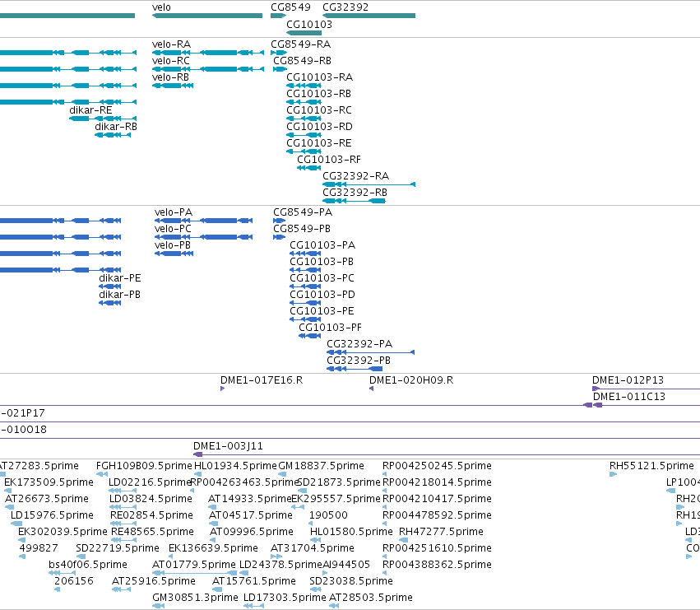
Task: Open protein CG10103-PE
Action: [x=322, y=311]
